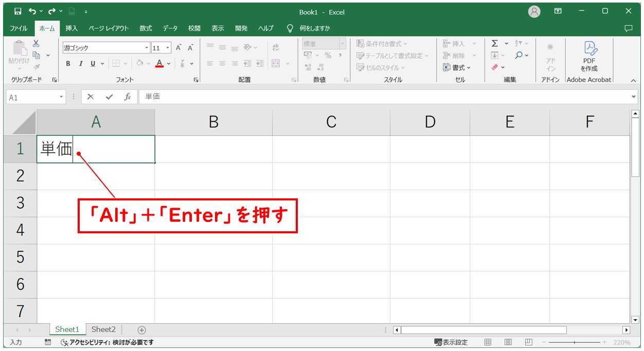Image resolution: width=644 pixels, height=351 pixels.
Task: Open the 書式 cell format menu
Action: click(x=457, y=67)
